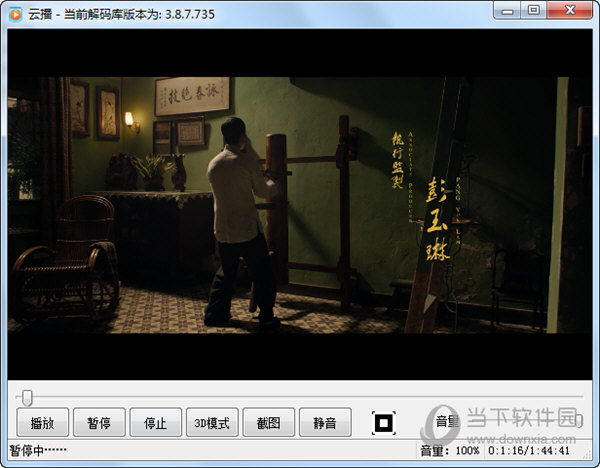This screenshot has height=468, width=600.
Task: Switch on 3D模式
Action: point(212,422)
